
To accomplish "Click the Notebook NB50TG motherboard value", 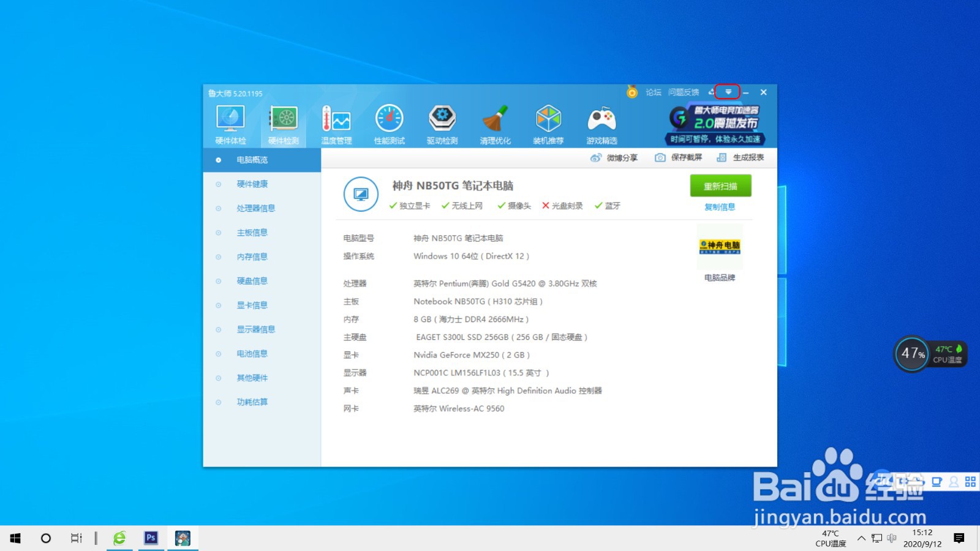I will click(478, 301).
